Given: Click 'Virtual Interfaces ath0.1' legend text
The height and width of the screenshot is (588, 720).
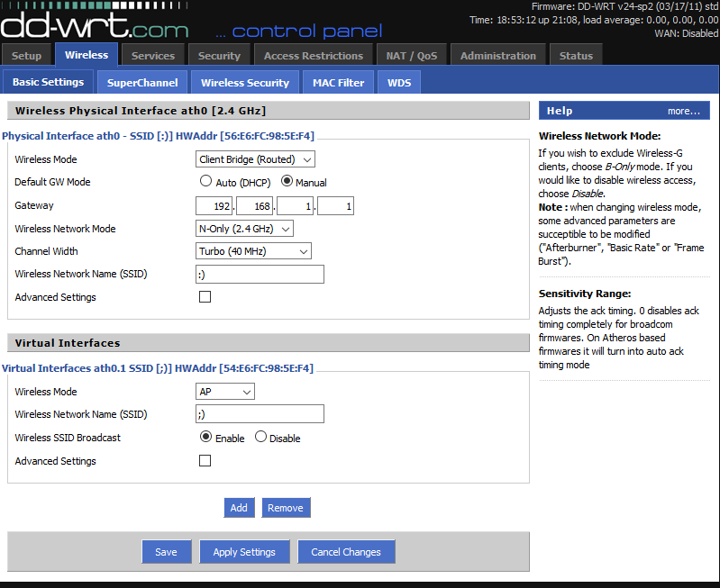Looking at the screenshot, I should pos(158,368).
